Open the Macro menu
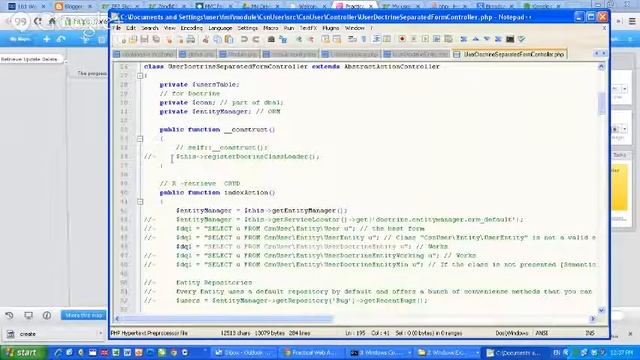Image resolution: width=640 pixels, height=360 pixels. [270, 28]
